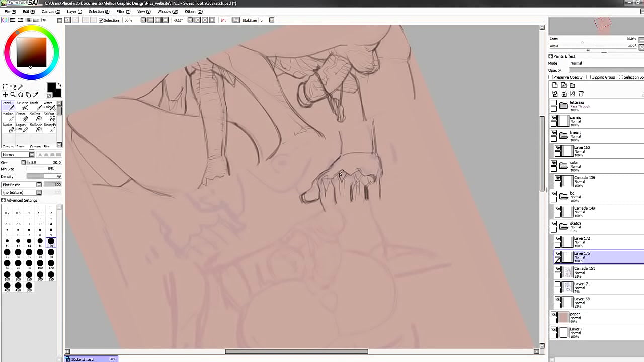This screenshot has width=644, height=362.
Task: Activate the Lasso selection tool
Action: coord(13,87)
